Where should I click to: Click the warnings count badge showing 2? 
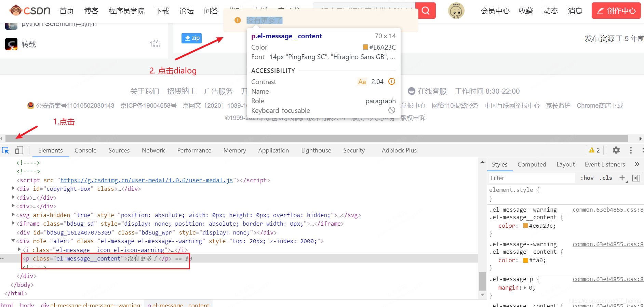coord(595,150)
